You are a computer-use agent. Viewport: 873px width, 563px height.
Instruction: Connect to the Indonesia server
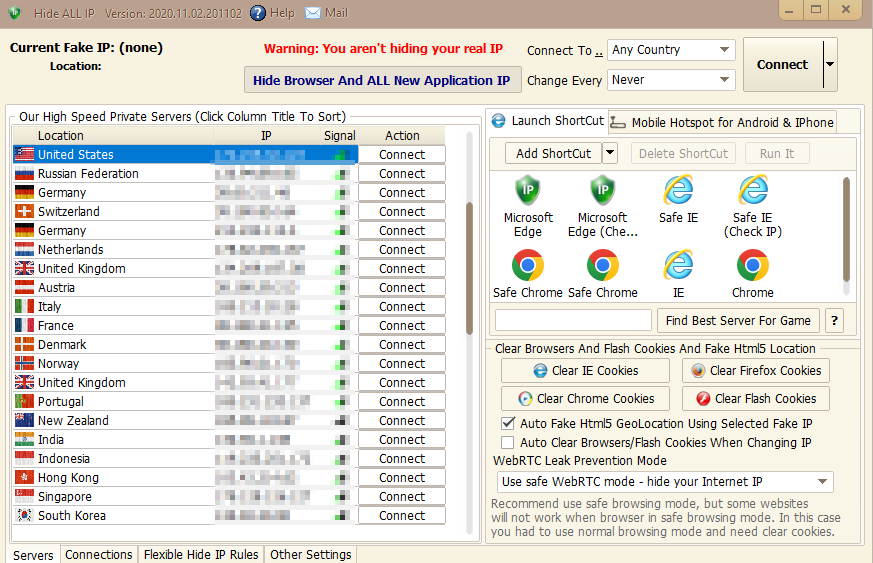click(401, 458)
